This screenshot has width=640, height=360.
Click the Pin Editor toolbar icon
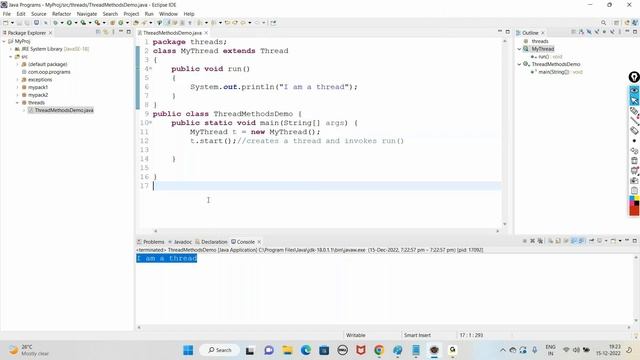[x=273, y=23]
